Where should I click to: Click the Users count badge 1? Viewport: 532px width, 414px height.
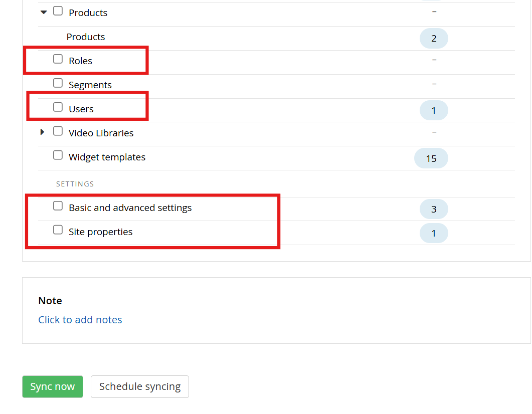(434, 111)
